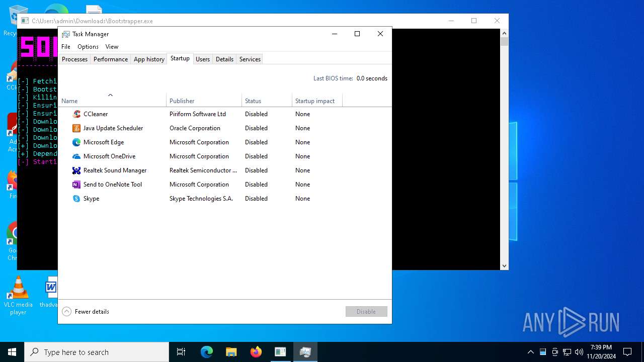Open the Options menu in Task Manager

[x=88, y=47]
